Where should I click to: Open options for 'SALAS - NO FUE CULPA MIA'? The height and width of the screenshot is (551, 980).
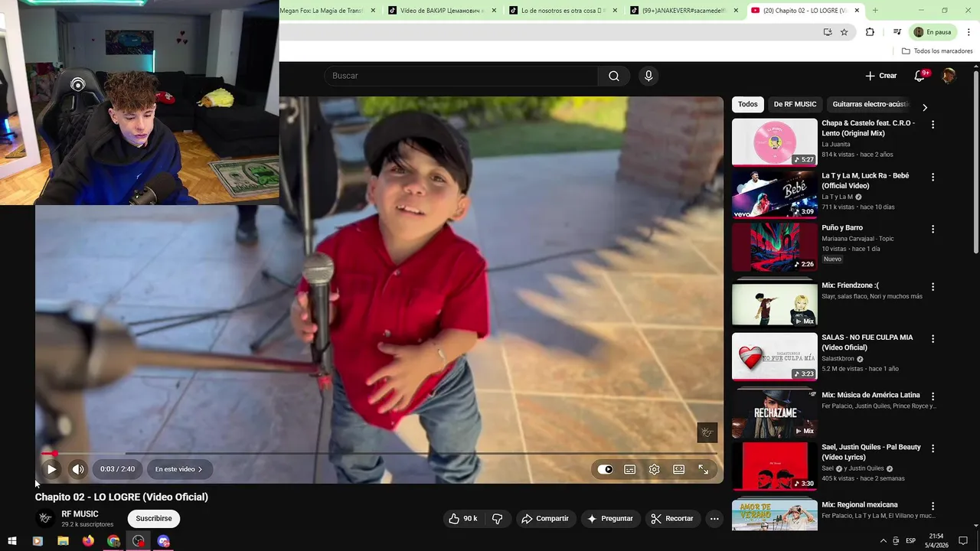pyautogui.click(x=933, y=338)
